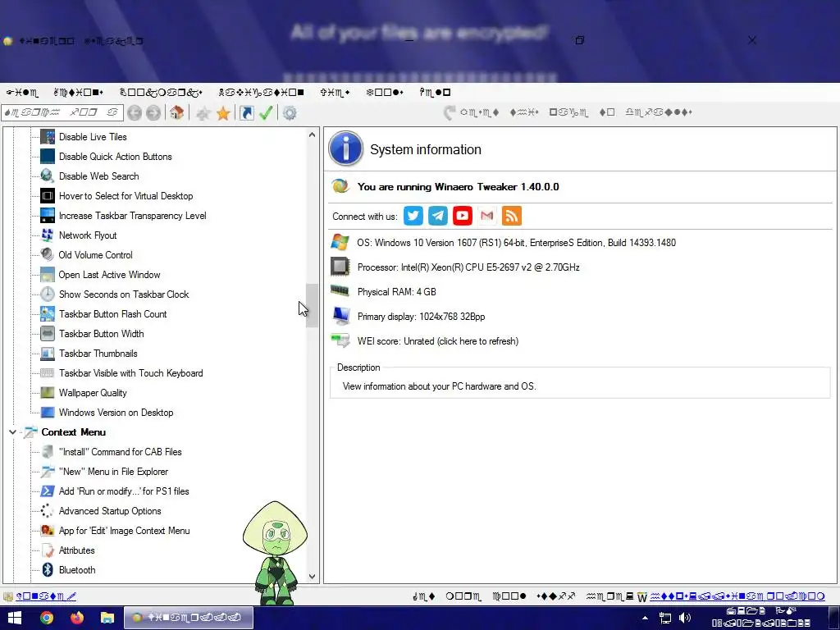Viewport: 840px width, 630px height.
Task: Click the Wallpaper Quality icon
Action: (47, 393)
